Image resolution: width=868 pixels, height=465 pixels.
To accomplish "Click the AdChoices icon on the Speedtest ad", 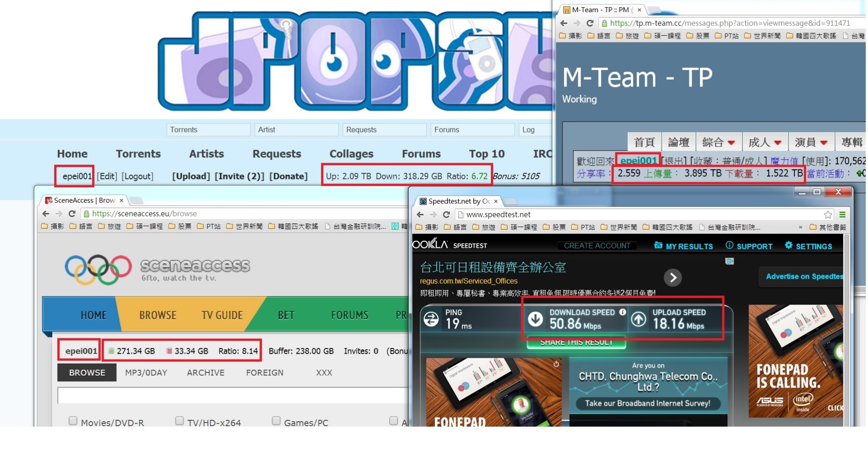I will pyautogui.click(x=729, y=261).
